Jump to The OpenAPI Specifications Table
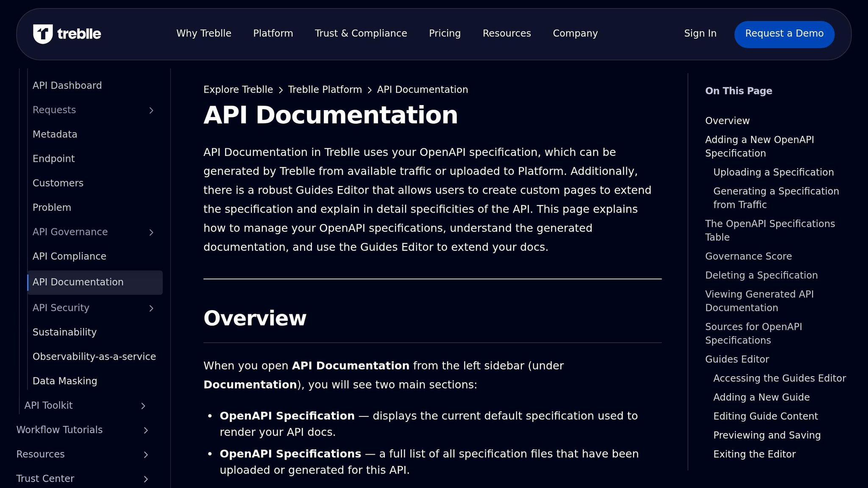 770,231
